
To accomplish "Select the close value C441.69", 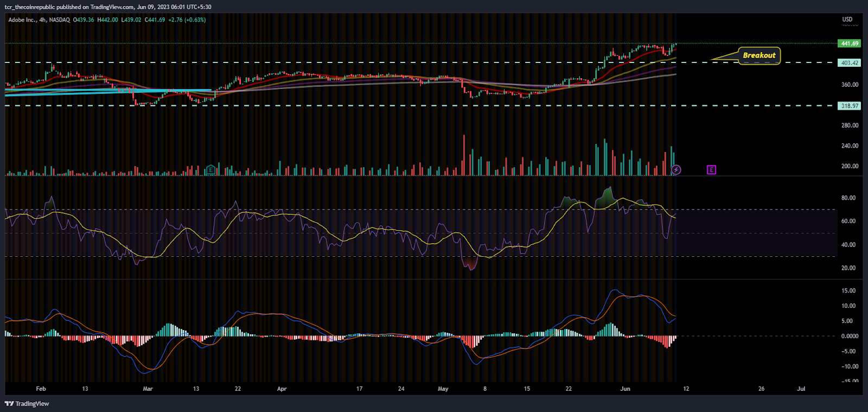I will click(155, 20).
